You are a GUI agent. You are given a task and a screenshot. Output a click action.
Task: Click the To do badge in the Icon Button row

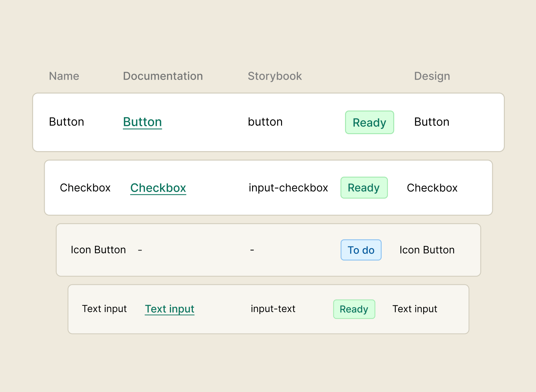(361, 250)
